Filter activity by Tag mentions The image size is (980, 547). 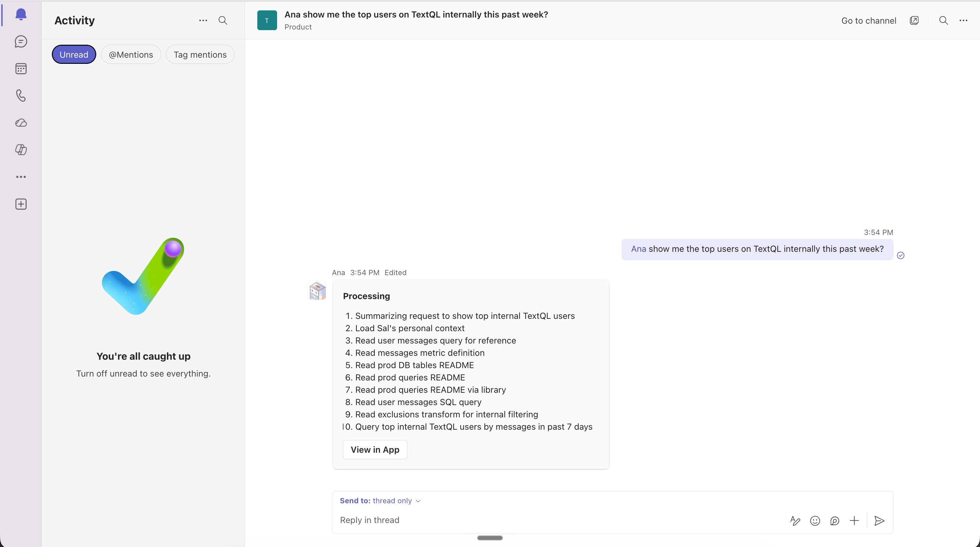[x=200, y=54]
